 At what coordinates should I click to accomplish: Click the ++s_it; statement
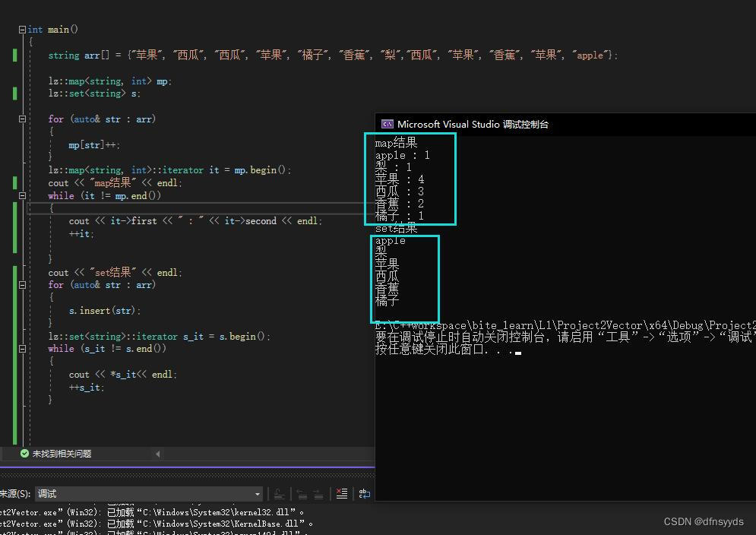(87, 388)
